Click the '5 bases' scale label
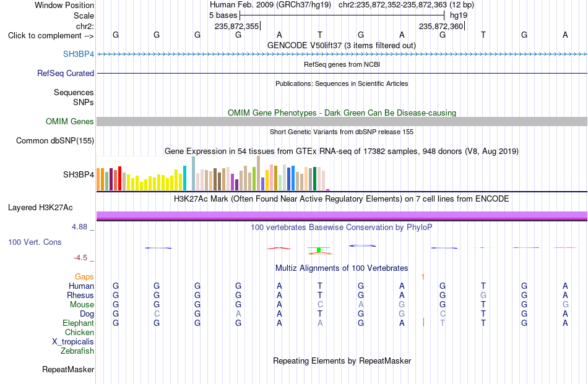This screenshot has height=384, width=588. (223, 15)
